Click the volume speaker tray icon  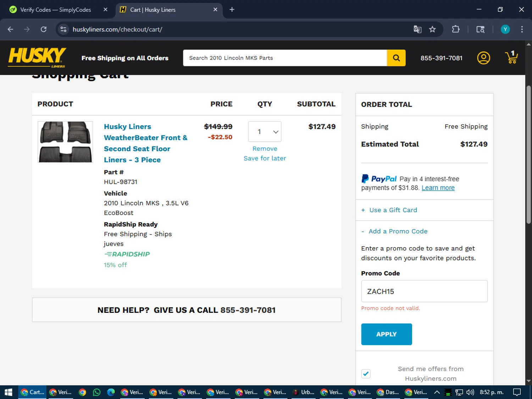coord(470,392)
